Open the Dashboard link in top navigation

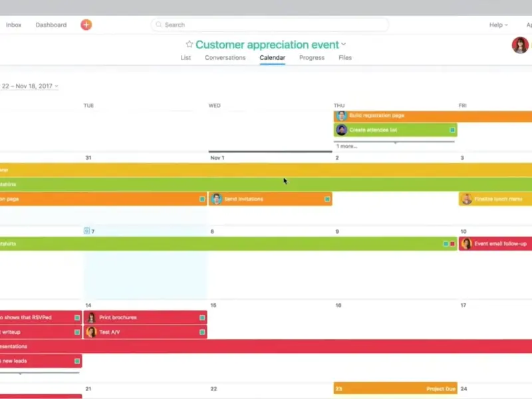(x=51, y=25)
